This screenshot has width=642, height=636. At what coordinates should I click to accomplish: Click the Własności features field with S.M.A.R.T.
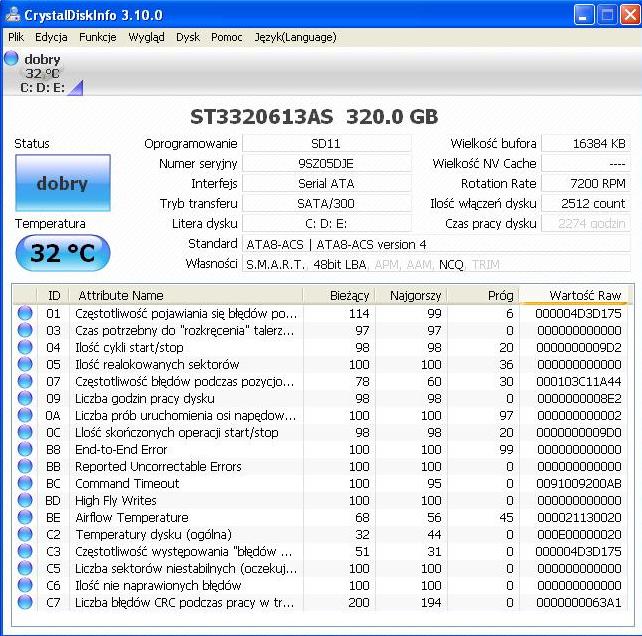[x=436, y=264]
